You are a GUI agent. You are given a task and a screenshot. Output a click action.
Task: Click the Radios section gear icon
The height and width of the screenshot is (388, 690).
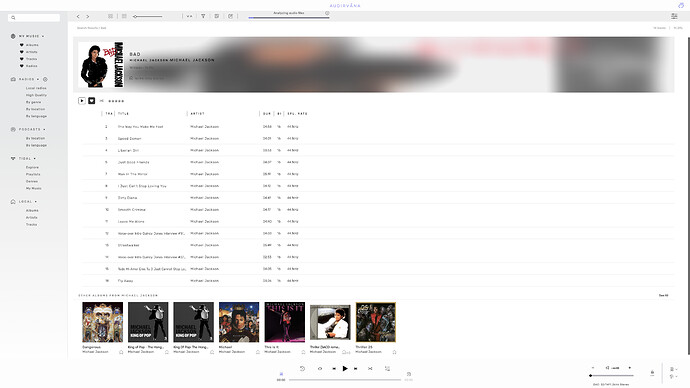(45, 79)
